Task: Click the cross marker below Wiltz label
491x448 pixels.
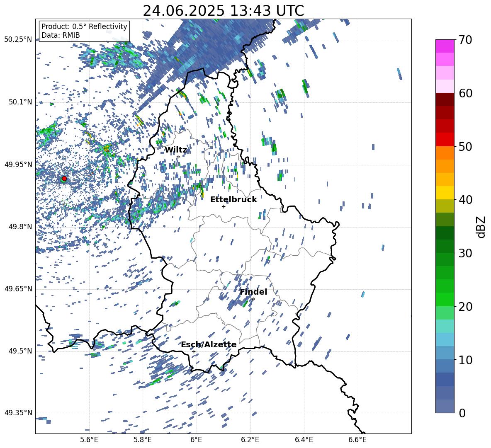Action: tap(178, 157)
